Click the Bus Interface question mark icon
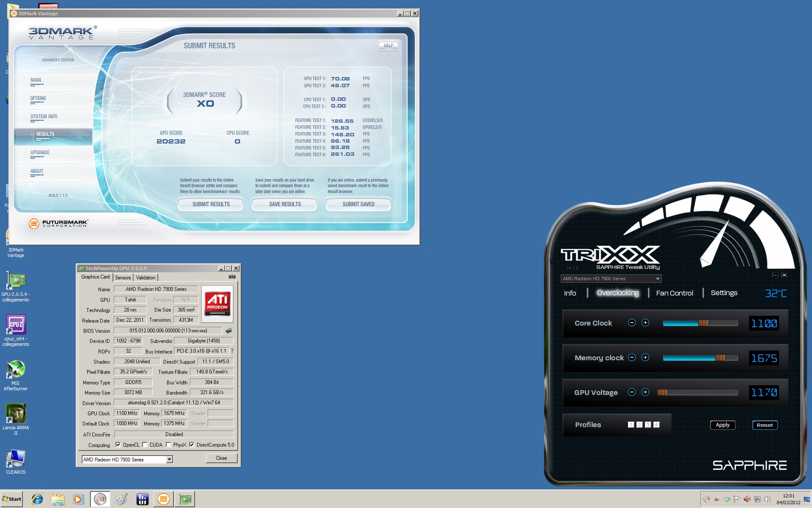Viewport: 812px width, 508px height. point(232,351)
